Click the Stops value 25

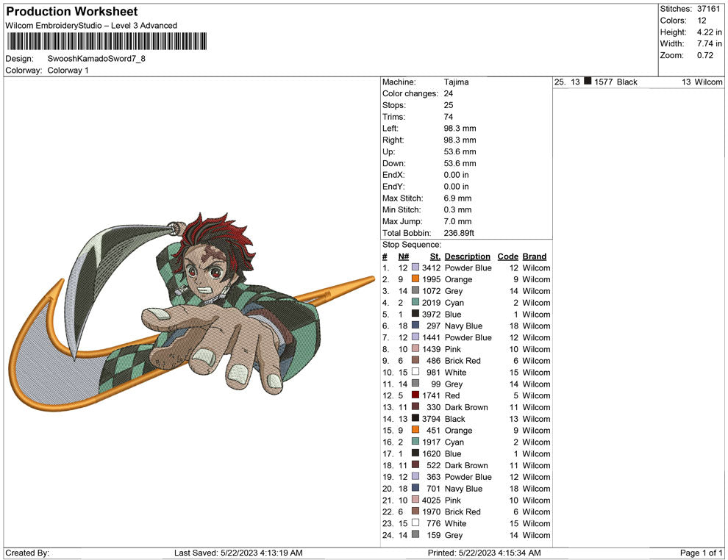(448, 105)
